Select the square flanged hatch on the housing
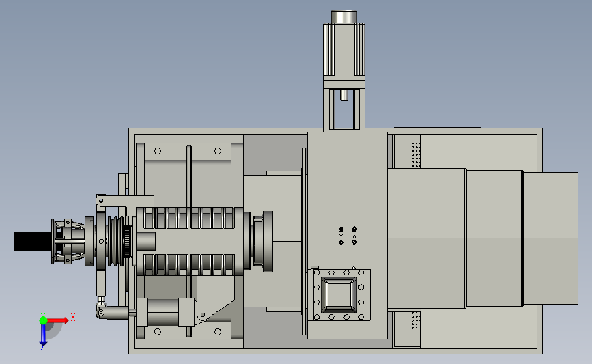 [x=339, y=295]
